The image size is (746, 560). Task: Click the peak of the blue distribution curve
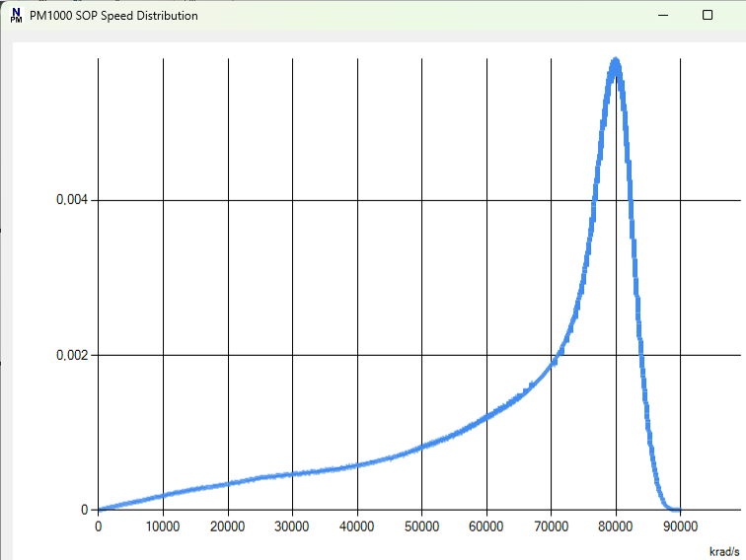click(x=616, y=61)
